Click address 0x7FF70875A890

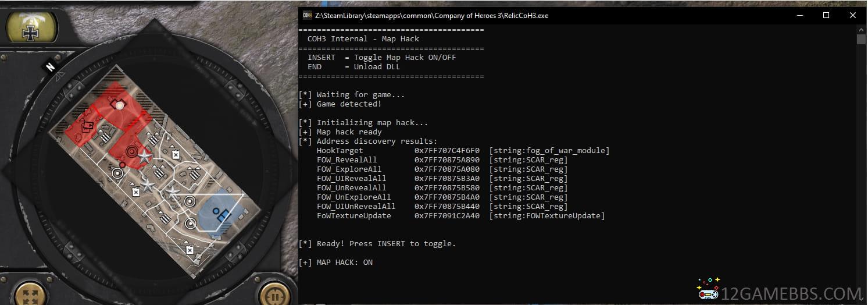[447, 160]
